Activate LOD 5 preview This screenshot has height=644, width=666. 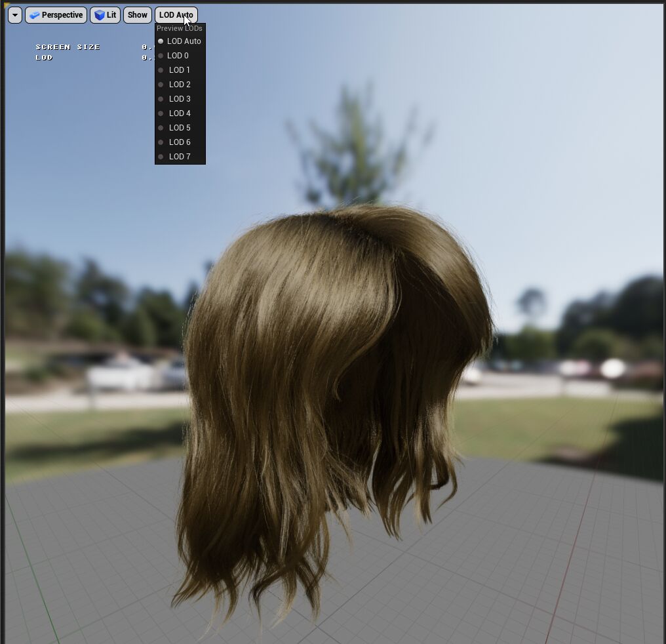pos(179,128)
